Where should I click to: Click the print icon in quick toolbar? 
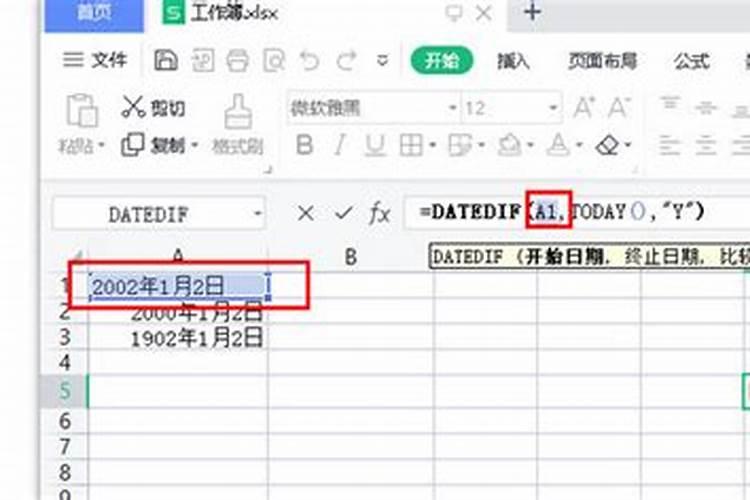237,61
